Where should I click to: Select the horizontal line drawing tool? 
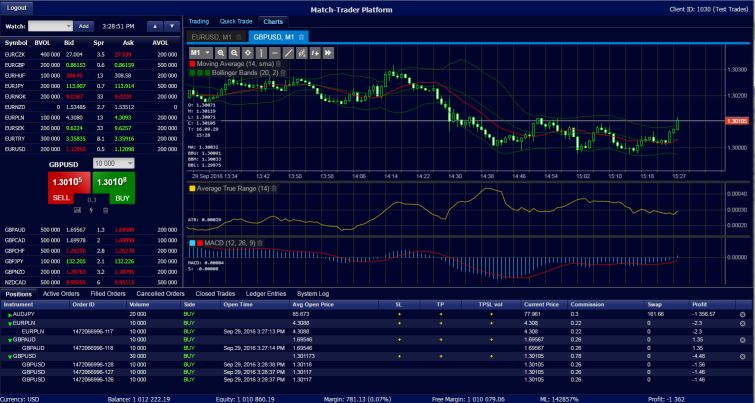click(x=275, y=52)
